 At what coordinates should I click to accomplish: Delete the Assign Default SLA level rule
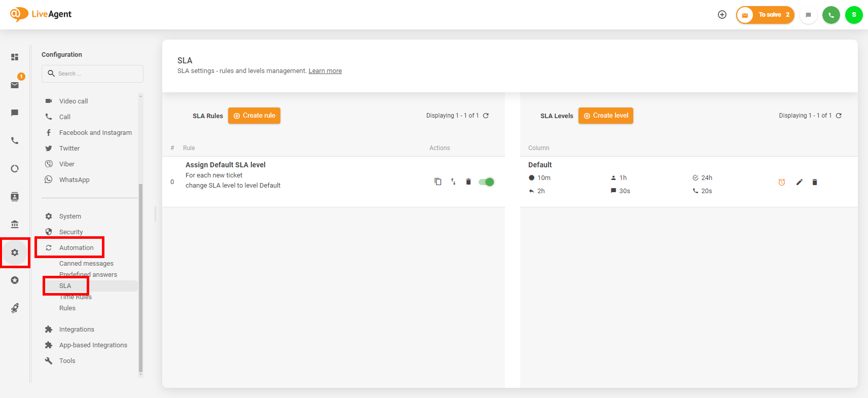[x=468, y=182]
